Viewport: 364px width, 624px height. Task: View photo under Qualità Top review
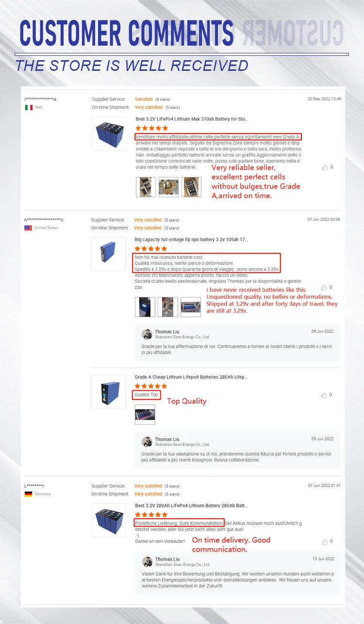pyautogui.click(x=145, y=414)
